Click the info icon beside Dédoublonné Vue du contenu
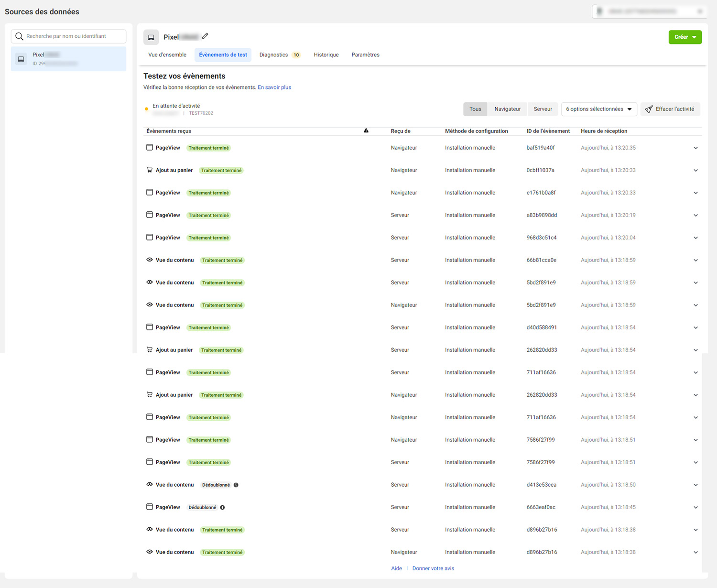This screenshot has width=717, height=588. tap(236, 485)
